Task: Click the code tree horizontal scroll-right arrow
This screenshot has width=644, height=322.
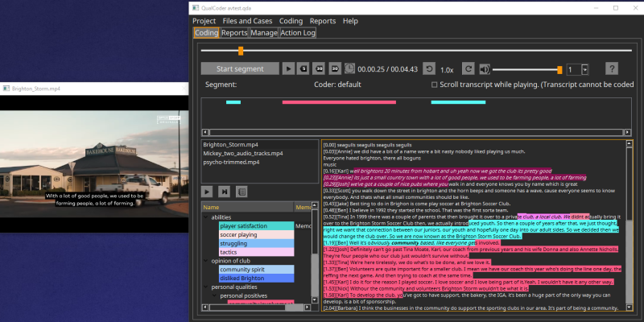Action: [307, 308]
